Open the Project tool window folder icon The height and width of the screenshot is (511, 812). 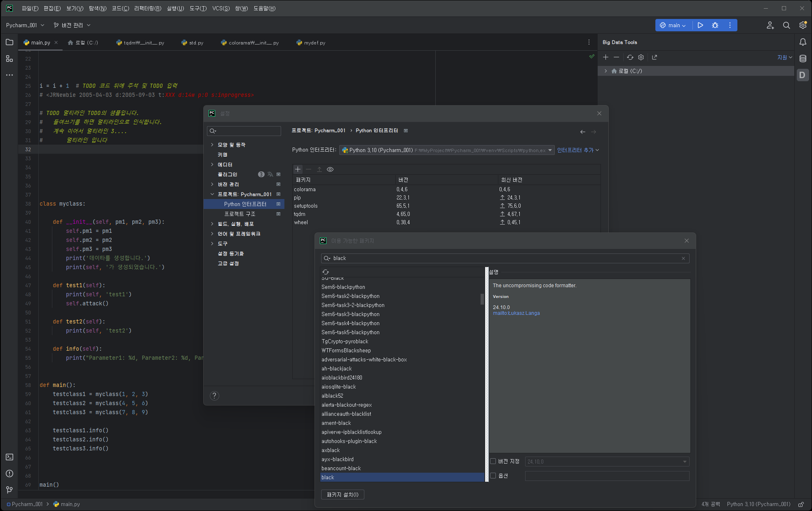click(x=9, y=42)
